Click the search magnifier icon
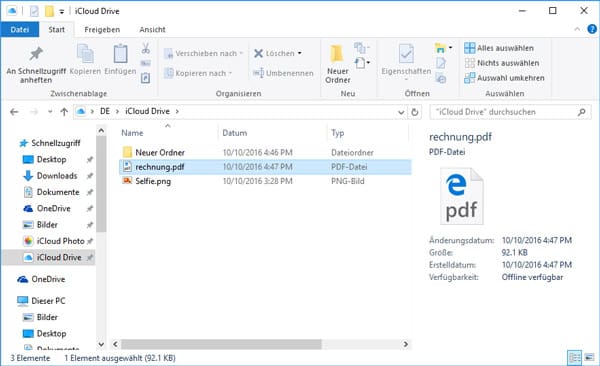 [x=582, y=112]
